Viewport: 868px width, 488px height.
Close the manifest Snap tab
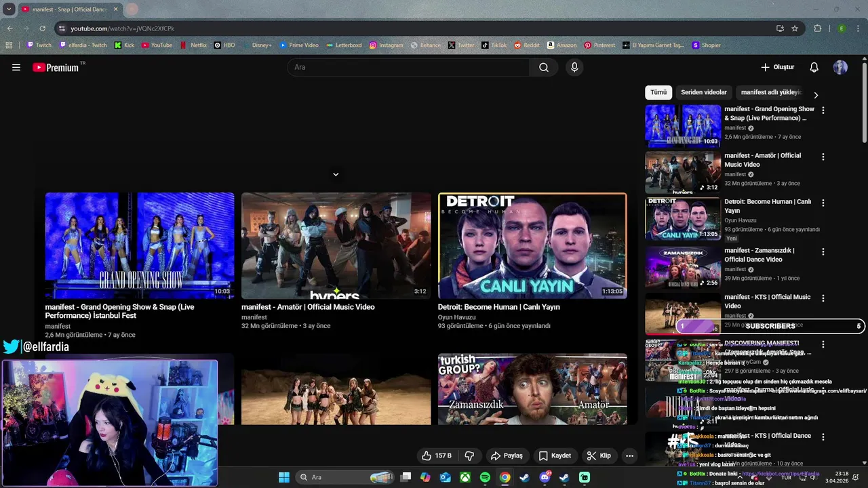tap(115, 9)
